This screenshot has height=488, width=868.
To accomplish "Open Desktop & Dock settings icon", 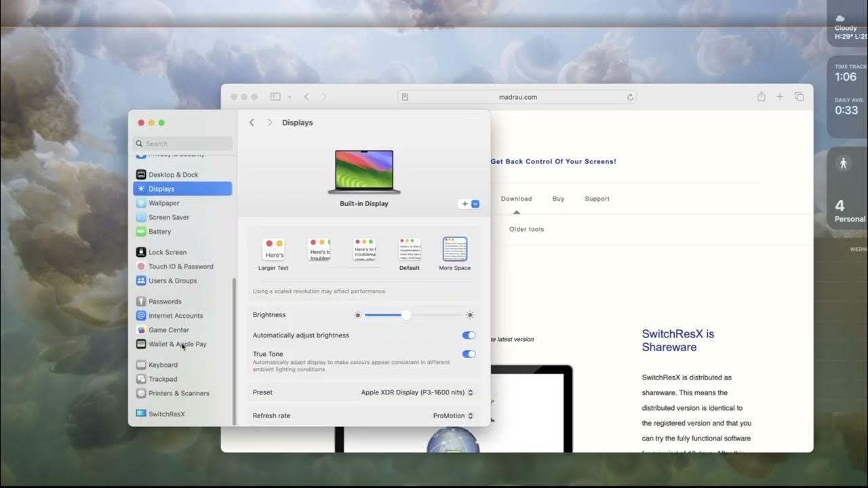I will click(x=141, y=175).
